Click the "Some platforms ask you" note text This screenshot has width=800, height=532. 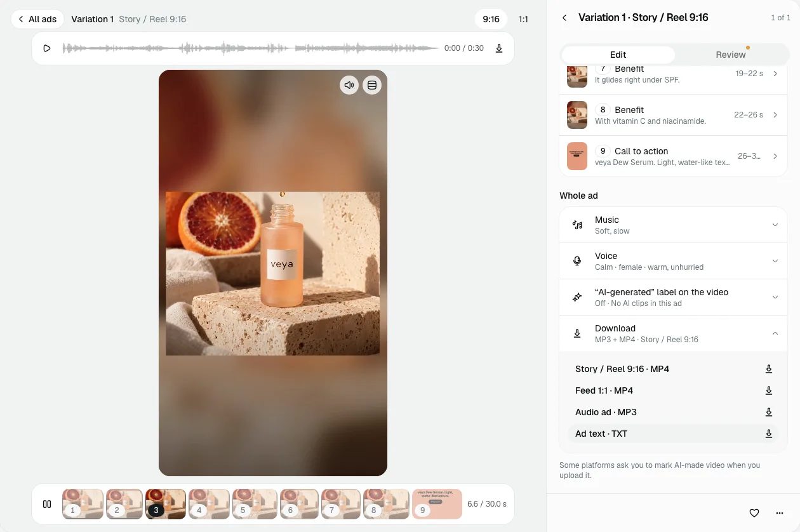tap(660, 470)
